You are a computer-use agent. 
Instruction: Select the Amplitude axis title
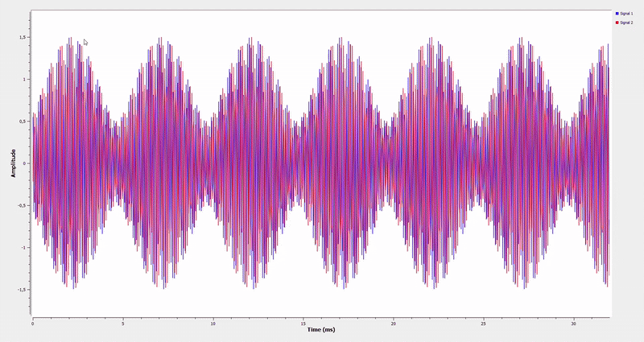point(14,163)
